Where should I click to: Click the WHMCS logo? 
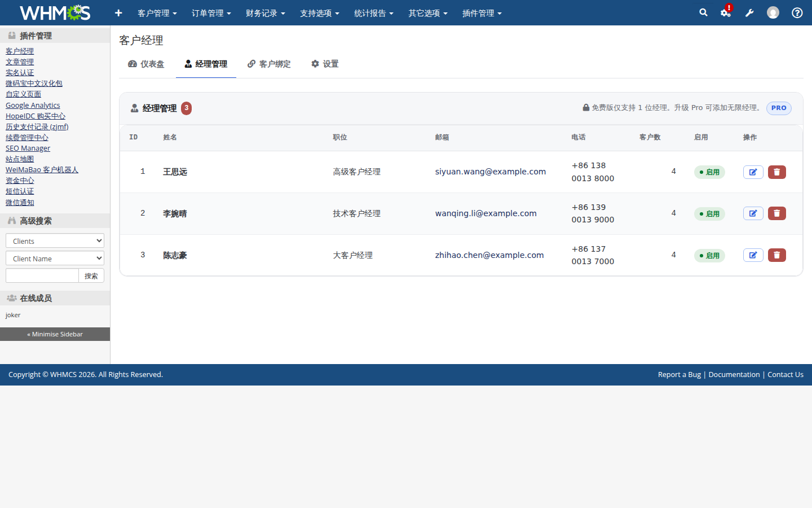click(x=55, y=12)
